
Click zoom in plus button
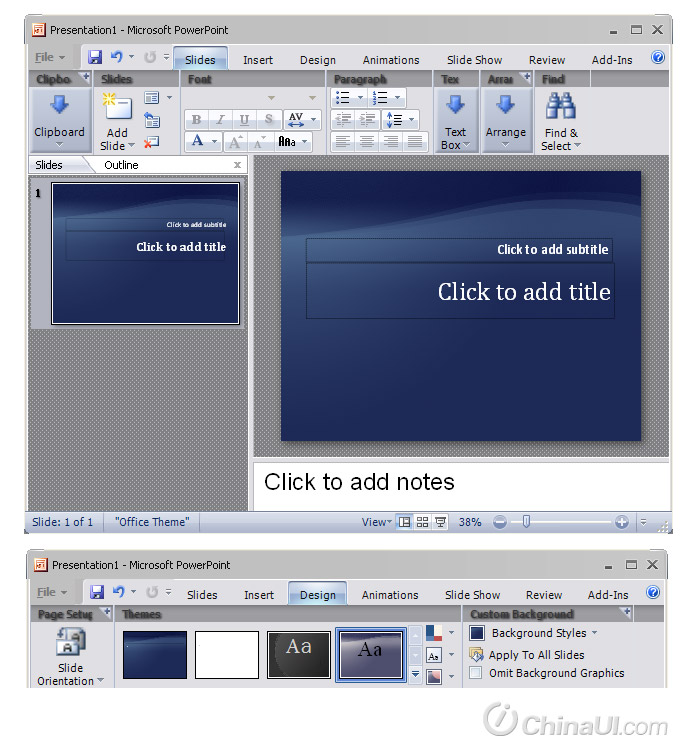(x=621, y=522)
